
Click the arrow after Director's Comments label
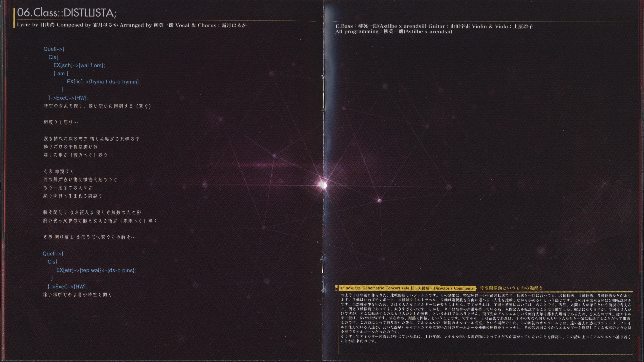pyautogui.click(x=477, y=288)
